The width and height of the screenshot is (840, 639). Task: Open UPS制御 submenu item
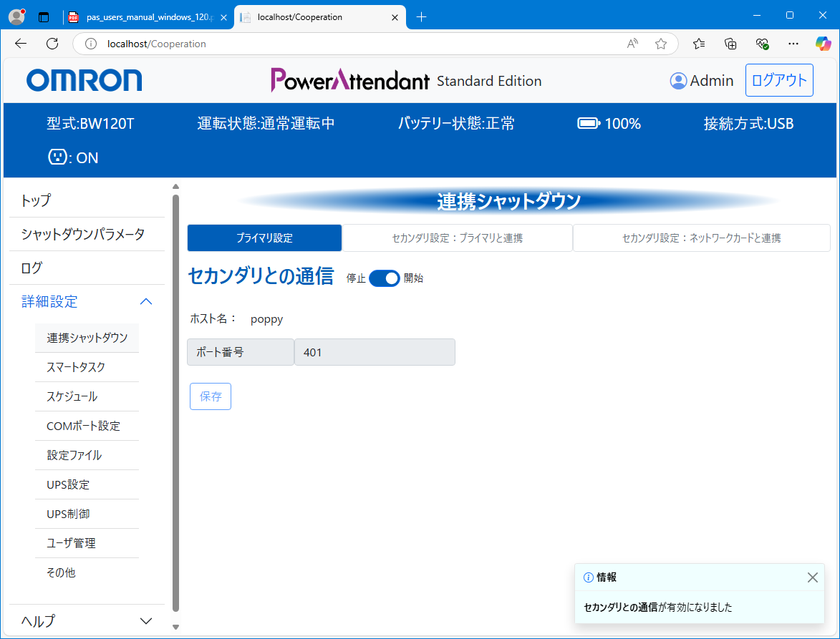click(x=87, y=514)
